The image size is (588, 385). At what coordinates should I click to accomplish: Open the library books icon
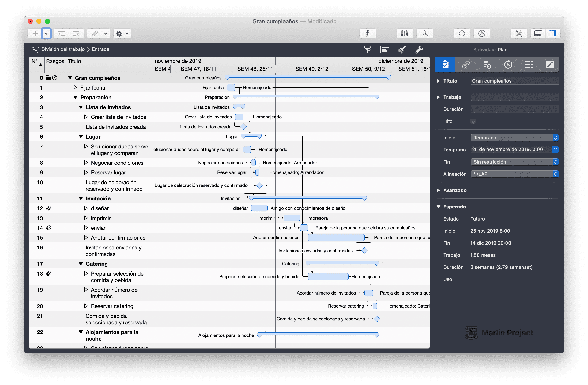405,33
